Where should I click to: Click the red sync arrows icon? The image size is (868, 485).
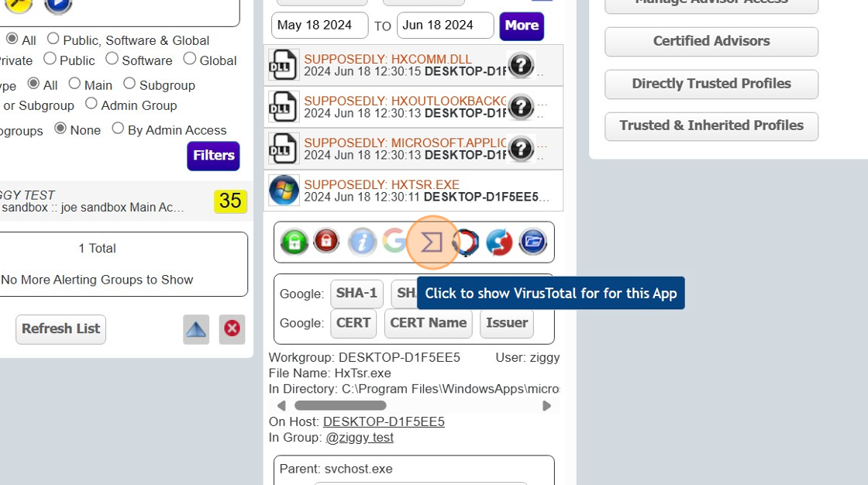(498, 242)
